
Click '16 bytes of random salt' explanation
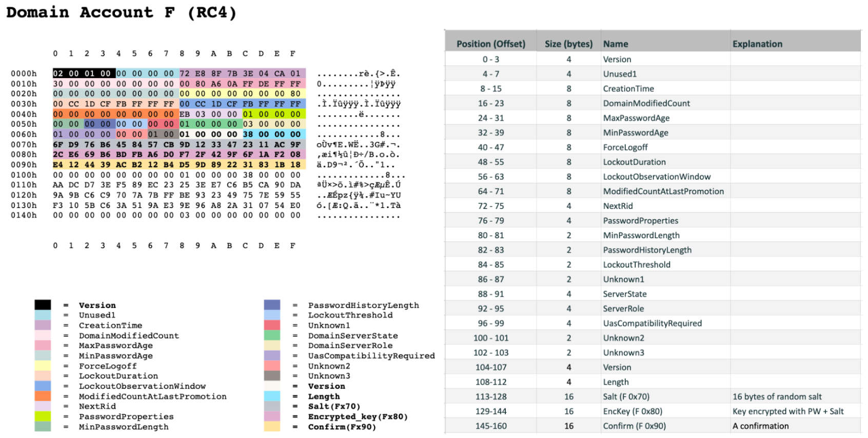coord(777,396)
